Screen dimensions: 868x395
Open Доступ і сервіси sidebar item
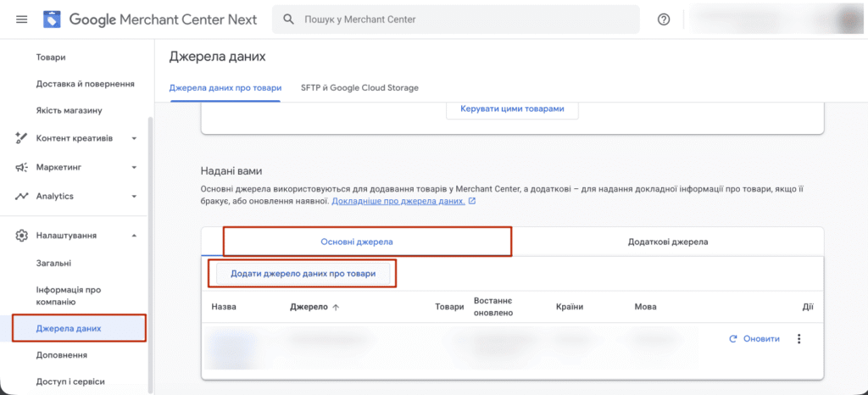pyautogui.click(x=70, y=381)
